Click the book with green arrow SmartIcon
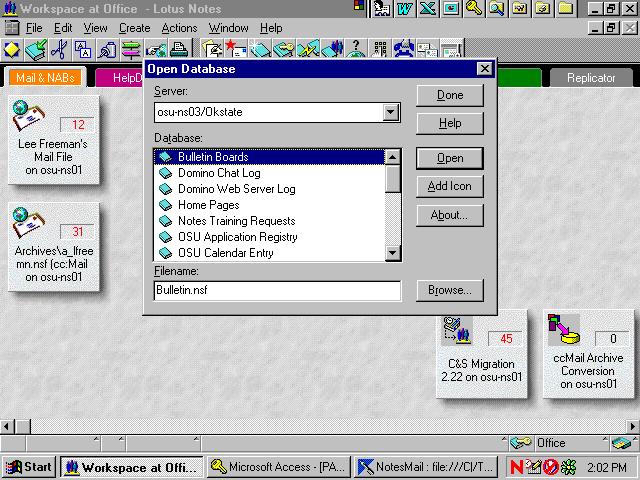 tap(36, 50)
